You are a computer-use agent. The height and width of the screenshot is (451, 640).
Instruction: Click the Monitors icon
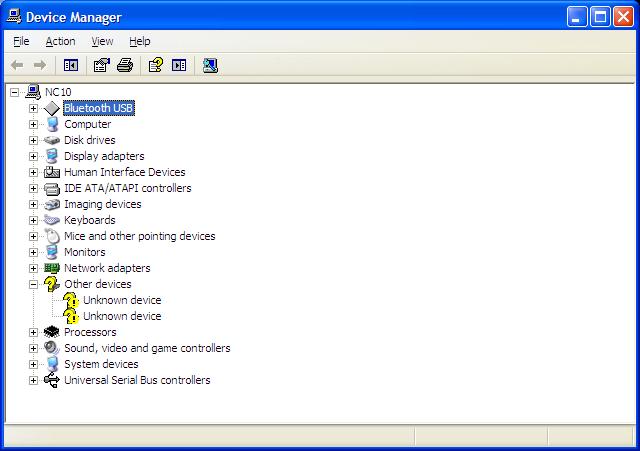click(52, 252)
